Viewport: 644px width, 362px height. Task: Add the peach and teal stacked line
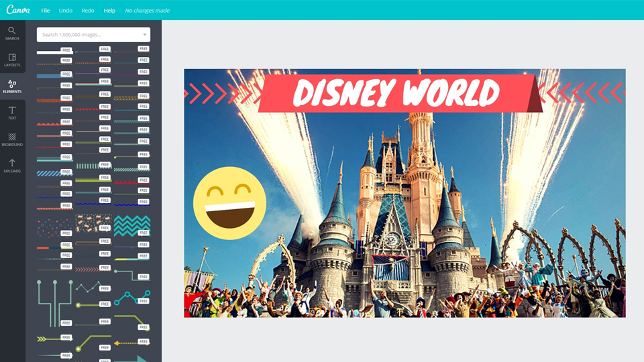click(93, 84)
